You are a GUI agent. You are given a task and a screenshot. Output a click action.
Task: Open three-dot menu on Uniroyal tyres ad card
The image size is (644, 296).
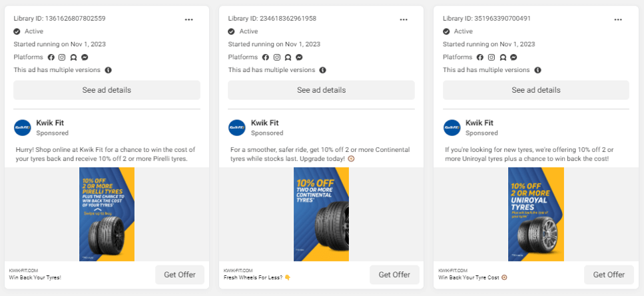pos(618,19)
